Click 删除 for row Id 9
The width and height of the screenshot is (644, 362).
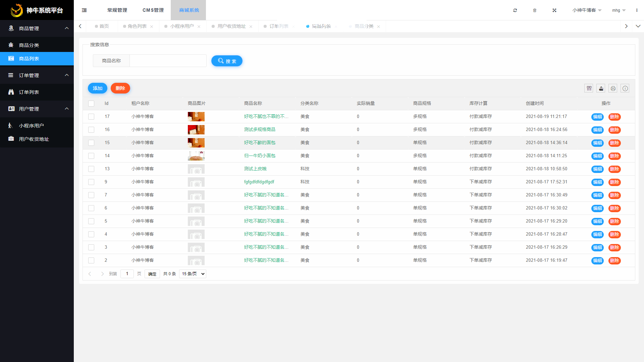[x=614, y=182]
